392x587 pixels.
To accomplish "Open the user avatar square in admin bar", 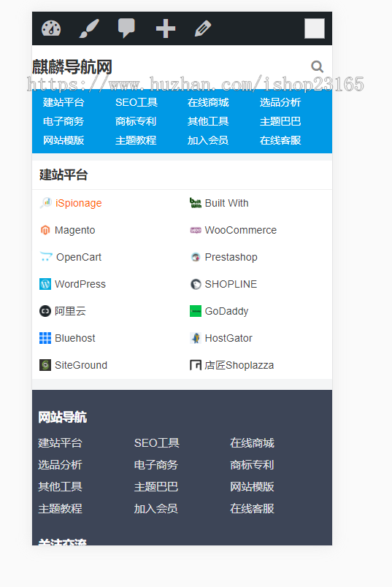I will click(x=315, y=28).
